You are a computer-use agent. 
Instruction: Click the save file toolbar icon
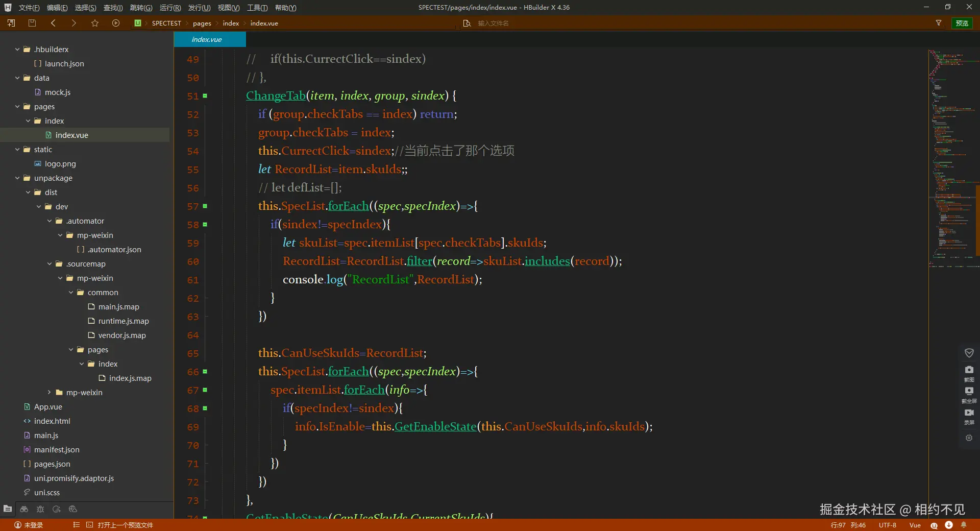[x=32, y=23]
